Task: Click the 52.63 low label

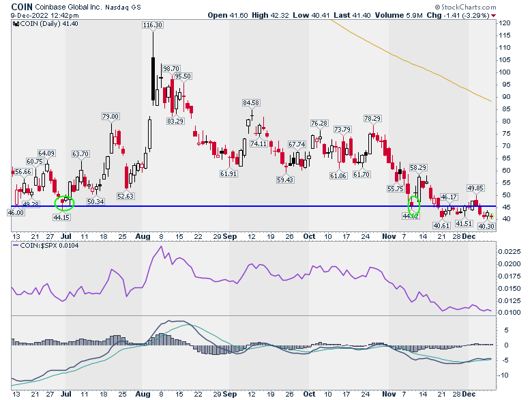Action: click(x=125, y=196)
